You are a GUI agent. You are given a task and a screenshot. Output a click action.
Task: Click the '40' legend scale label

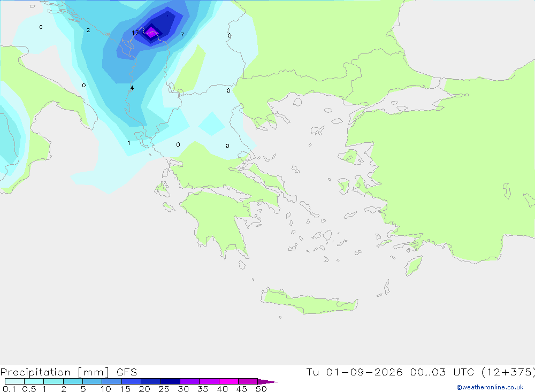point(222,389)
